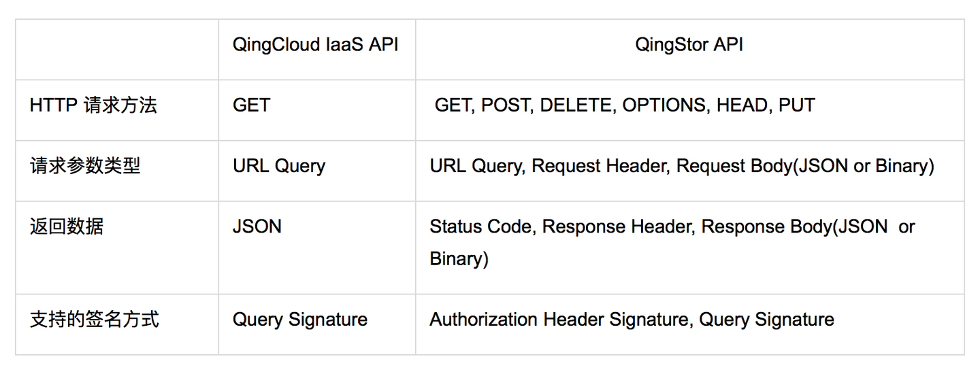The width and height of the screenshot is (980, 374).
Task: Select "URL Query" in the QingCloud IaaS column
Action: click(279, 166)
